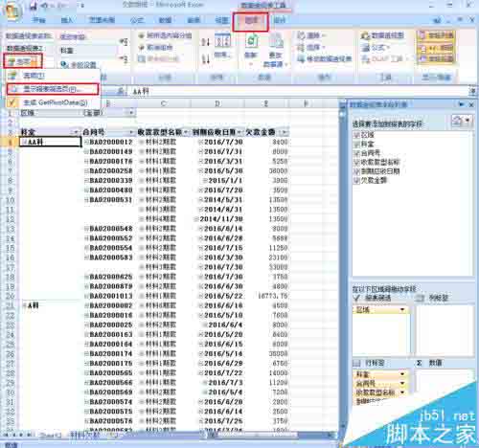Open 区域 dropdown in report filter area
The image size is (479, 448).
(x=402, y=309)
